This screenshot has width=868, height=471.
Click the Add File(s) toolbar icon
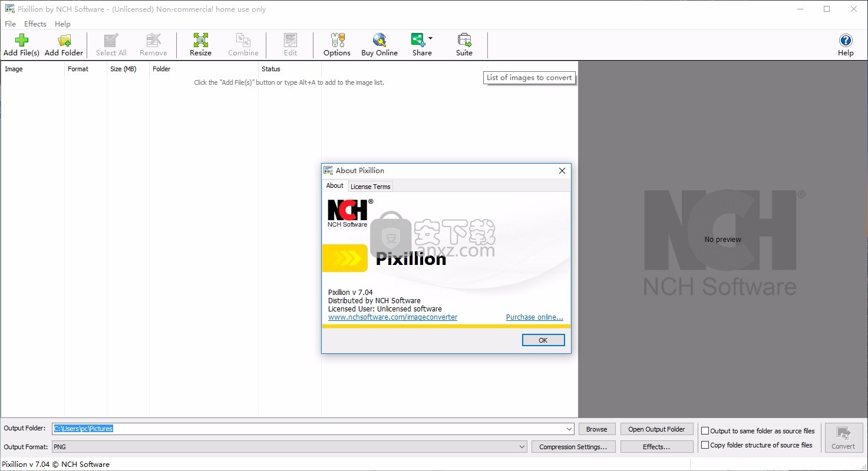point(22,45)
